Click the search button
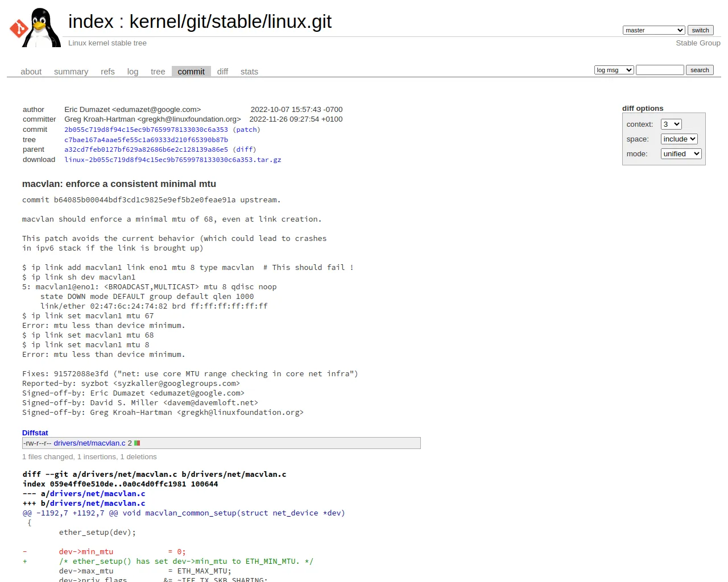This screenshot has width=728, height=582. pyautogui.click(x=700, y=70)
